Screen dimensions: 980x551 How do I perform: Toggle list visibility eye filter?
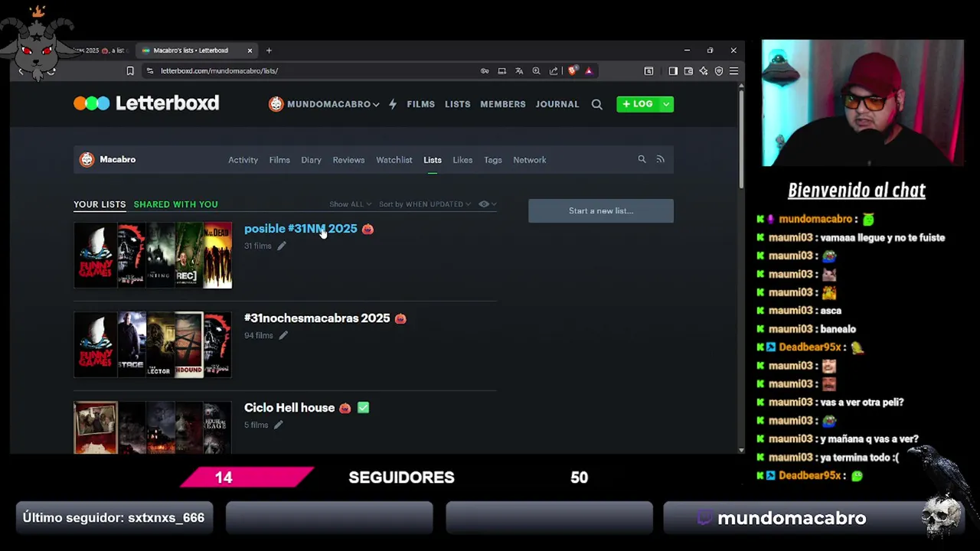pos(488,204)
